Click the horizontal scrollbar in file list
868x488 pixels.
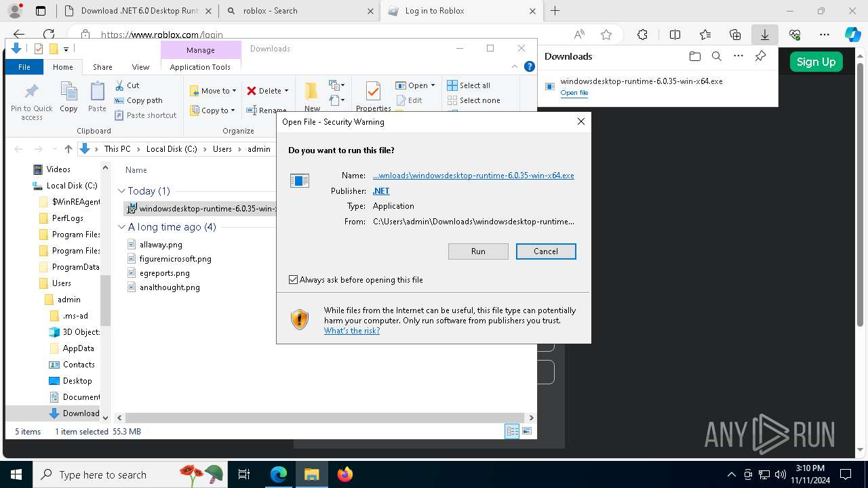325,418
